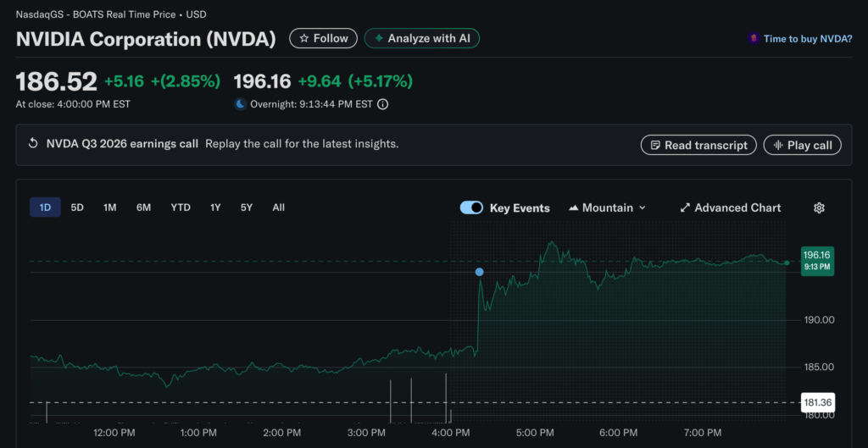Switch to the 1M range tab
This screenshot has width=868, height=448.
click(110, 207)
